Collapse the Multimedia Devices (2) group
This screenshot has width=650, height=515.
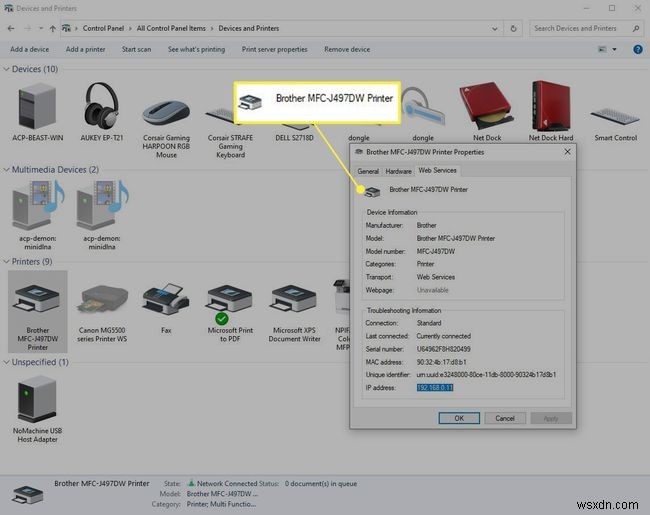(x=6, y=170)
